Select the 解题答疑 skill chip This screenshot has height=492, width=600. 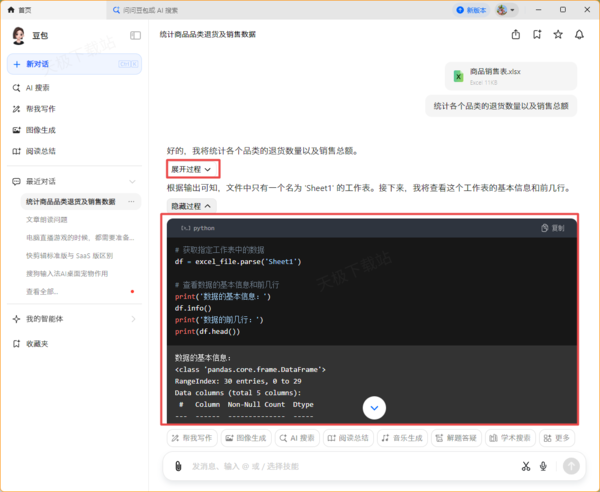pos(456,438)
